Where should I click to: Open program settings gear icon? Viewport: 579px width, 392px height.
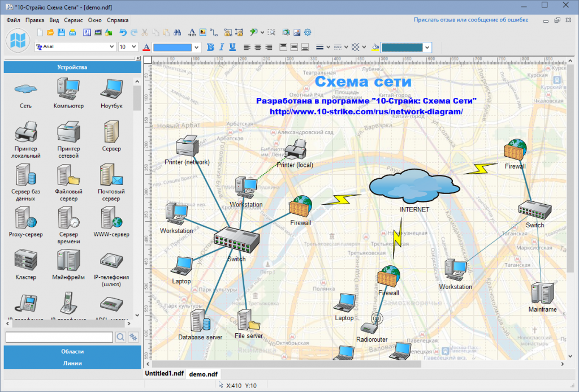tap(308, 32)
